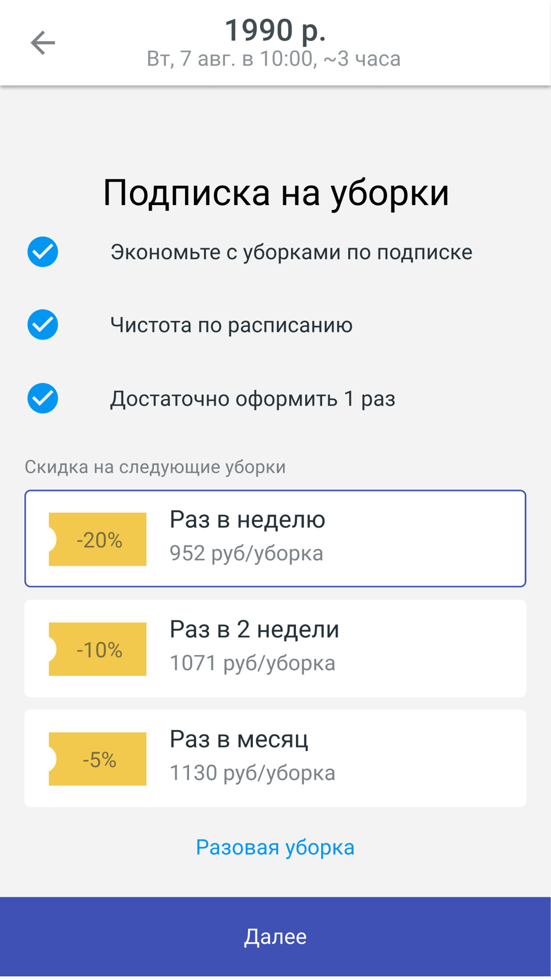Tap the -20% discount coupon badge
Screen dimensions: 551x980
(98, 539)
